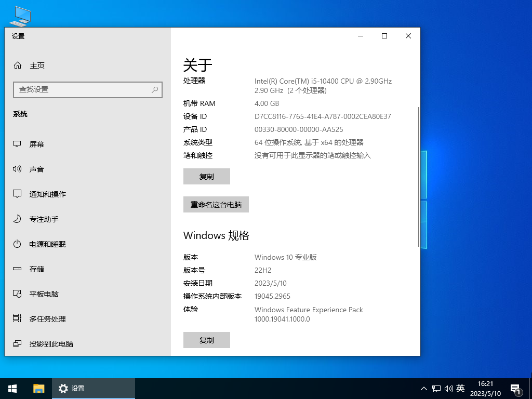The image size is (532, 399).
Task: Open 声音 (Sound) settings in sidebar
Action: coord(37,169)
